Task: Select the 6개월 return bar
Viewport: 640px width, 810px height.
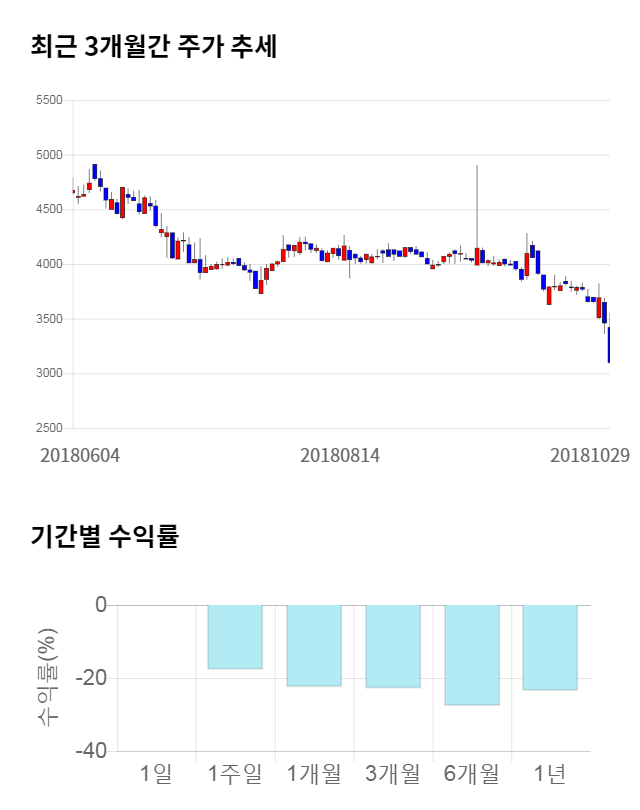Action: coord(472,655)
